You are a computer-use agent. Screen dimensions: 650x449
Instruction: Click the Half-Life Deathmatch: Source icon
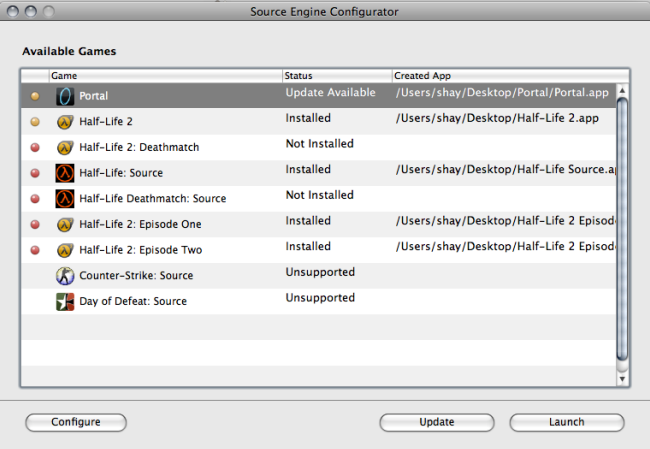pyautogui.click(x=65, y=199)
